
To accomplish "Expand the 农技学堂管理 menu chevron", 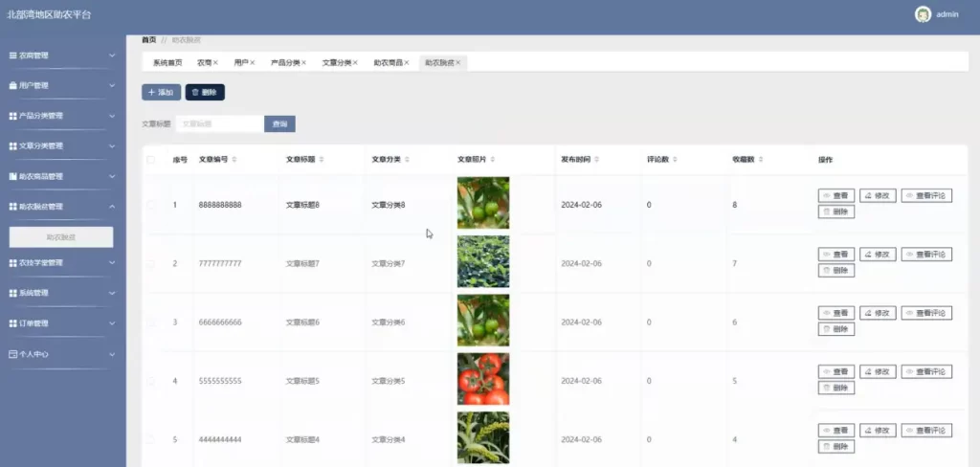I will [x=113, y=263].
